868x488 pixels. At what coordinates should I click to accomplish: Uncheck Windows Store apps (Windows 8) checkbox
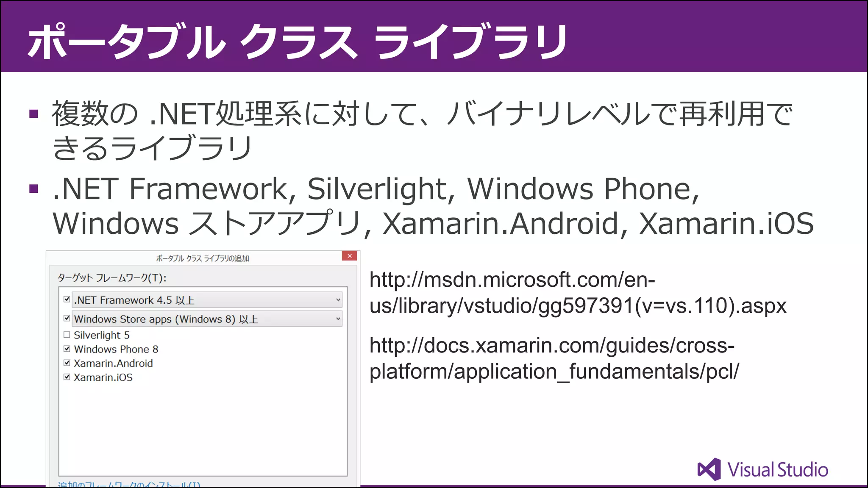67,318
